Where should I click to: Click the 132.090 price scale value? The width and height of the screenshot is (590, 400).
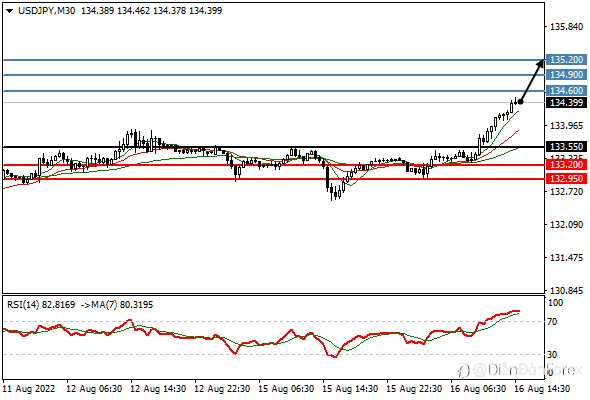click(566, 225)
